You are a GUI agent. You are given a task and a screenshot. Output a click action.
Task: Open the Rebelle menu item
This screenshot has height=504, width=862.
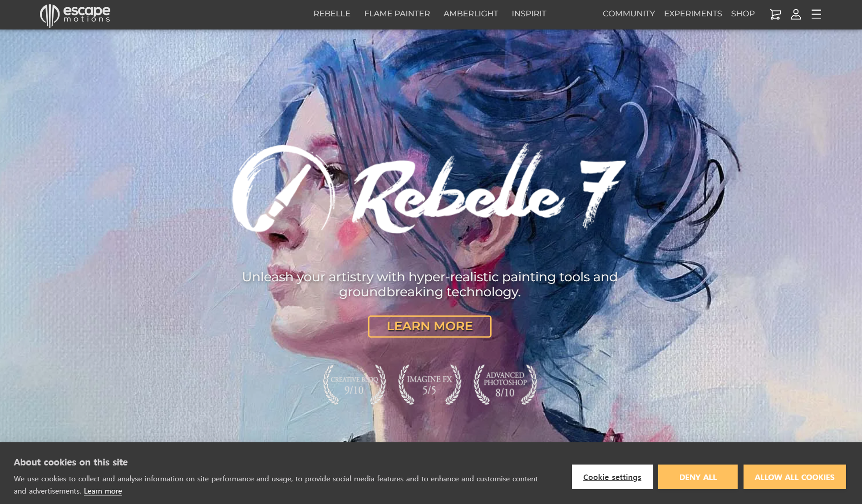[332, 14]
